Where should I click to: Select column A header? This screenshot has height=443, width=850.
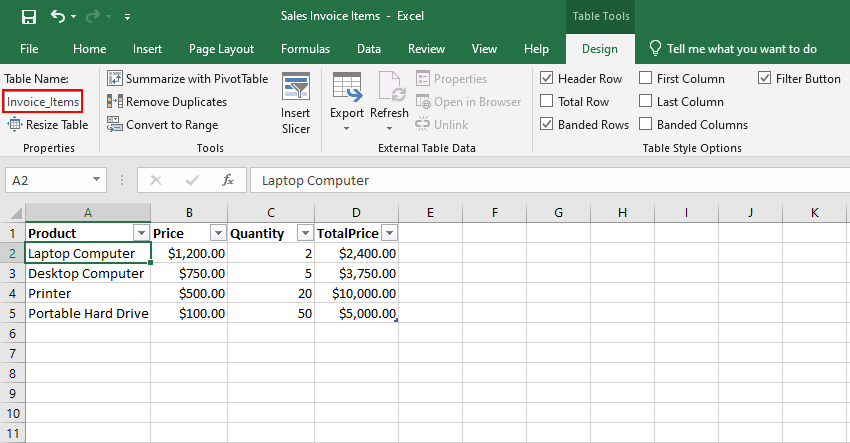(88, 213)
